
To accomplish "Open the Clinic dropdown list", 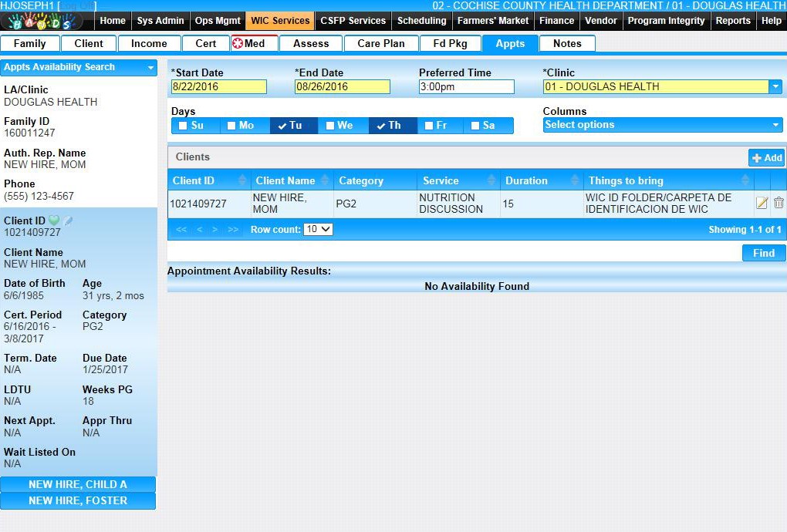I will (775, 87).
